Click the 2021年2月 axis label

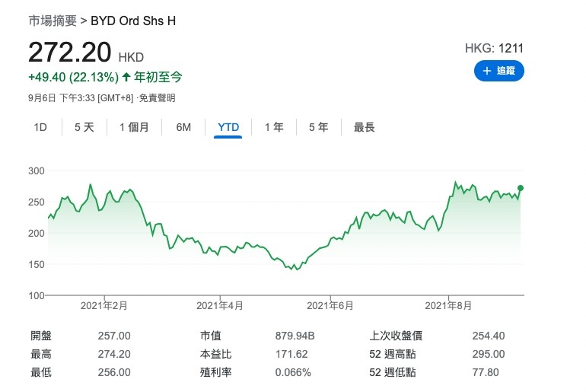(104, 306)
